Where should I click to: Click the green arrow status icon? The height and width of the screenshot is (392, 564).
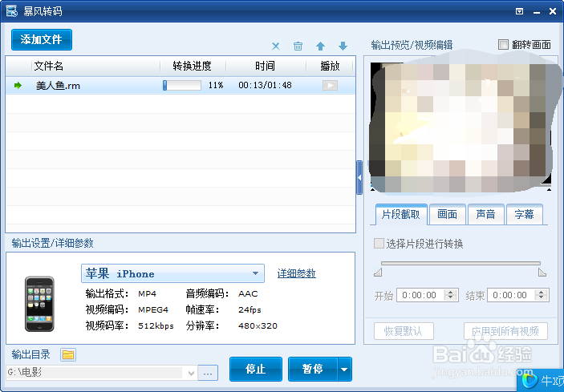click(18, 86)
